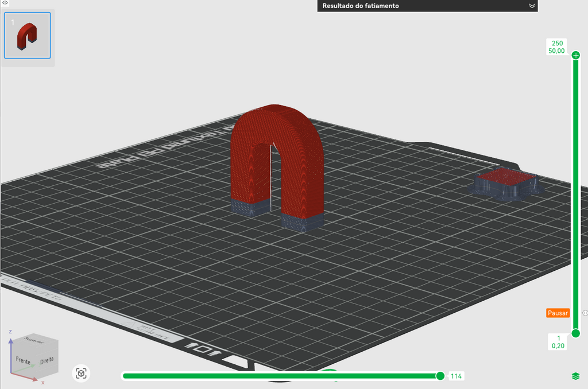This screenshot has height=389, width=588.
Task: Expand the Resultado do fatiamento panel
Action: coord(532,6)
